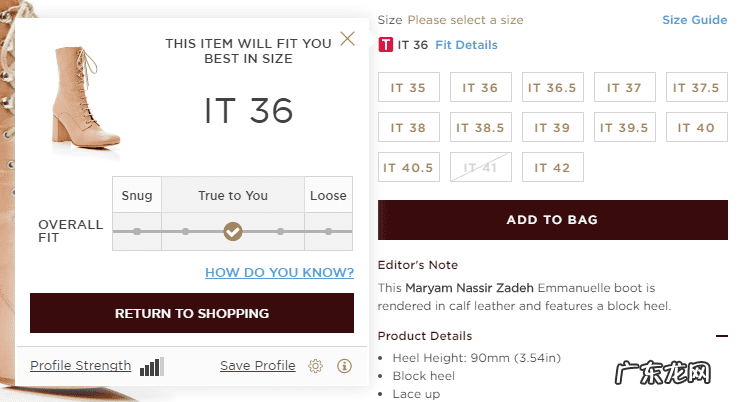Click the Save Profile link
This screenshot has height=402, width=749.
point(258,366)
